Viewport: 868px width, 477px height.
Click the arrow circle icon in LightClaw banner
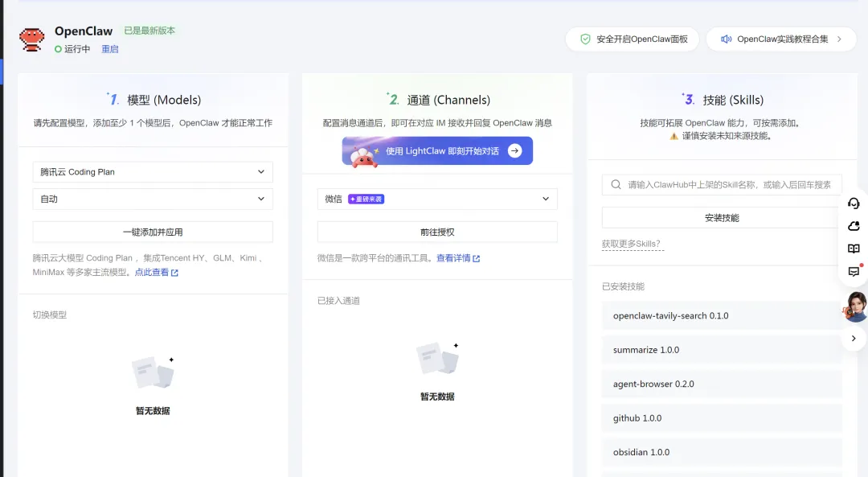[x=515, y=150]
